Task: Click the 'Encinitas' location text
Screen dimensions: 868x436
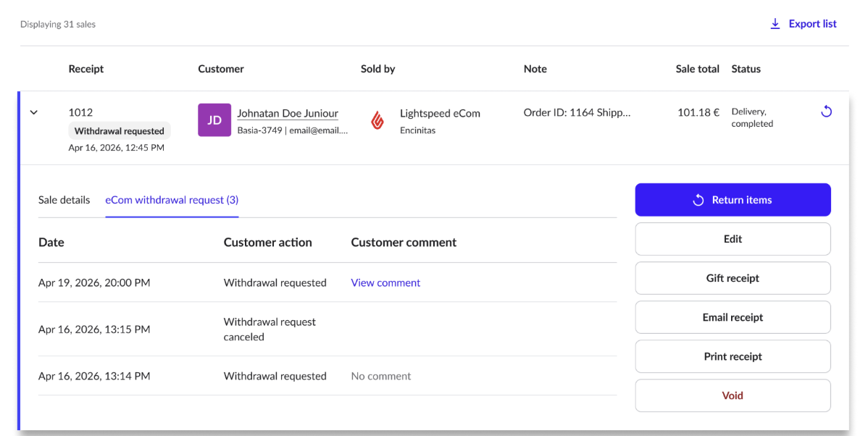Action: pos(418,130)
